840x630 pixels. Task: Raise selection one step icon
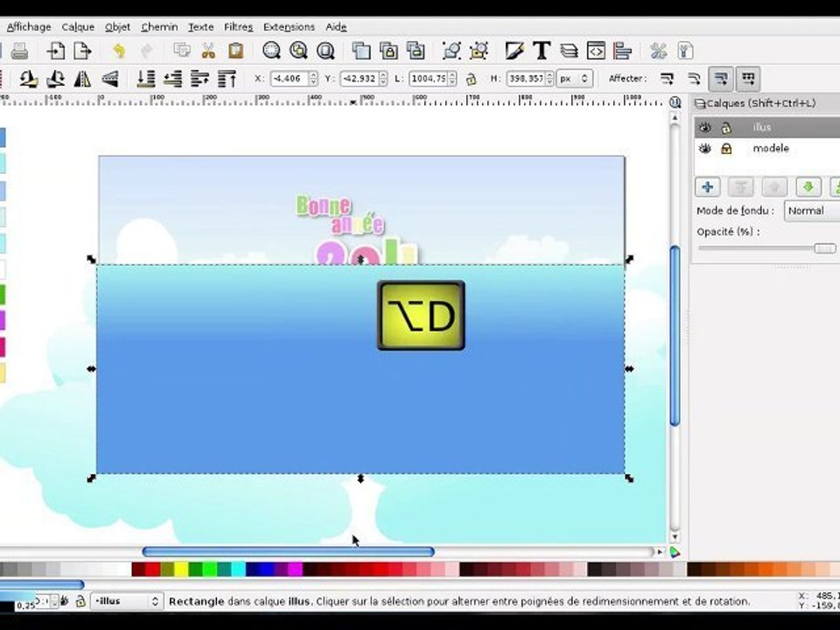pos(199,80)
